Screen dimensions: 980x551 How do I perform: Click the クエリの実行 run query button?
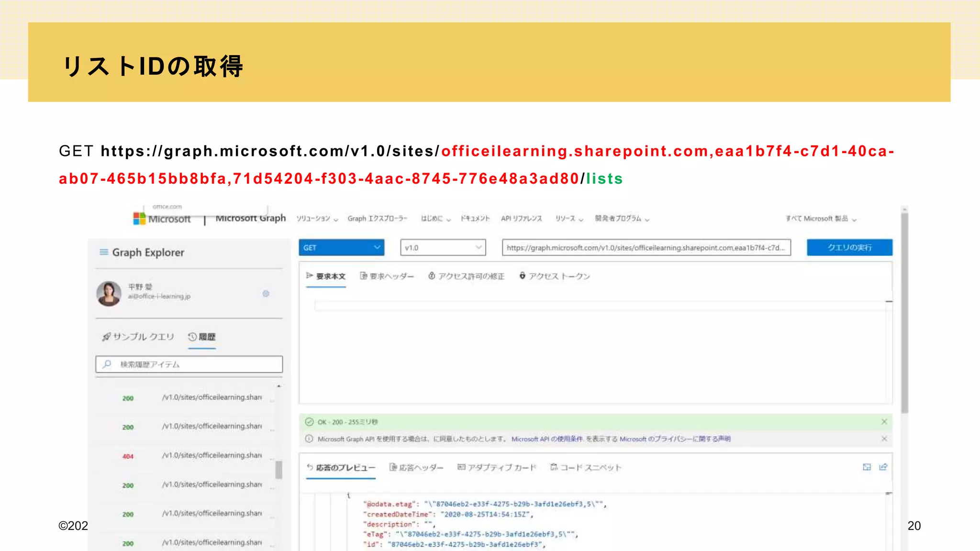pyautogui.click(x=849, y=247)
